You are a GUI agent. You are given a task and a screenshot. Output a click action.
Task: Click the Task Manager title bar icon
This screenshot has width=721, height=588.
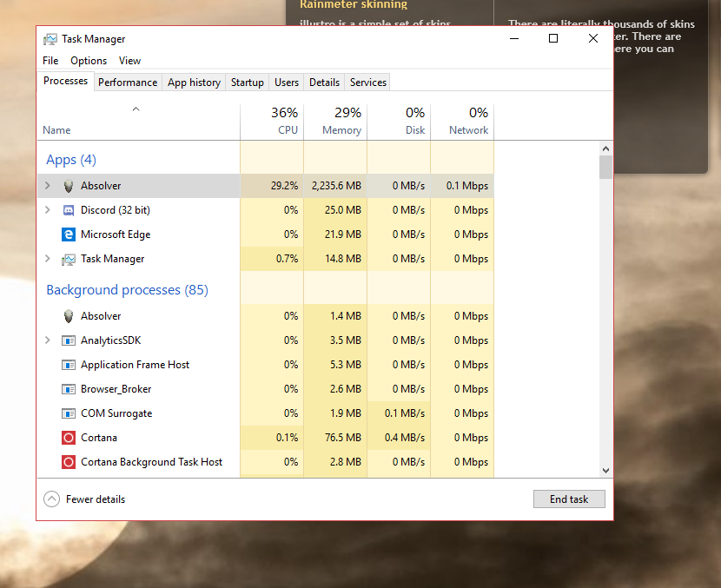[x=50, y=39]
